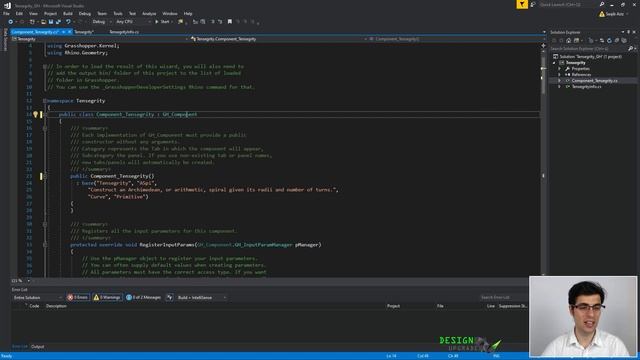Click the Undo toolbar icon
Viewport: 640px width, 360px height.
(x=68, y=22)
